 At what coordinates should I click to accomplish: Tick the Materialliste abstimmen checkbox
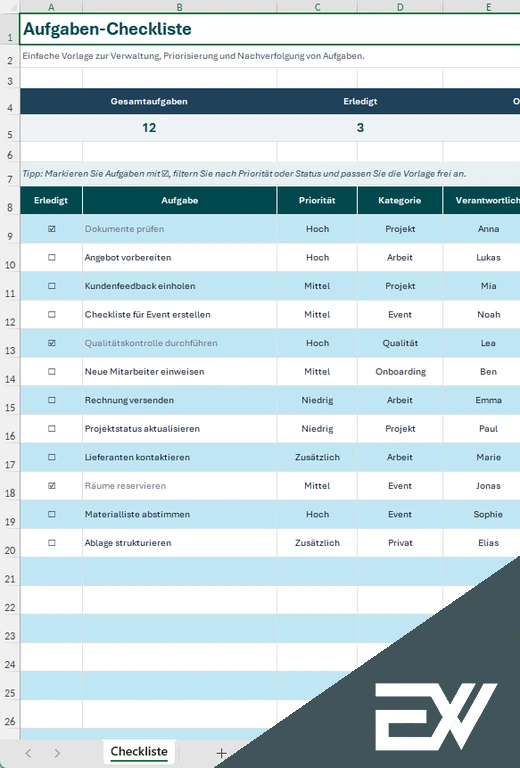tap(52, 514)
